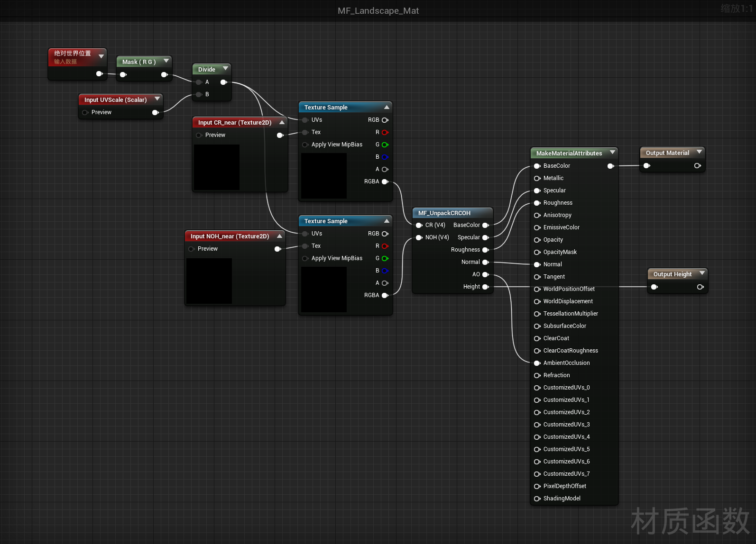Click the Input CR_near black texture preview
The image size is (756, 544).
tap(217, 167)
